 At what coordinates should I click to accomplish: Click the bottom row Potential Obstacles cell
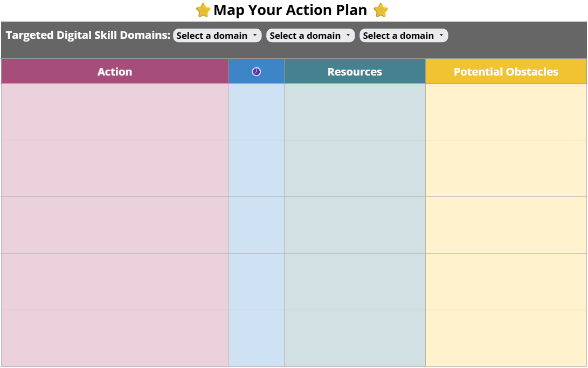coord(505,338)
